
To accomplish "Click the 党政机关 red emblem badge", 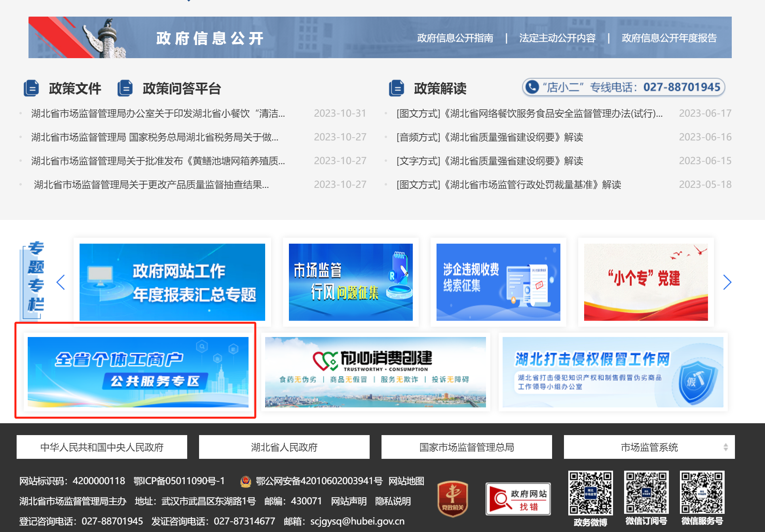I will 452,499.
